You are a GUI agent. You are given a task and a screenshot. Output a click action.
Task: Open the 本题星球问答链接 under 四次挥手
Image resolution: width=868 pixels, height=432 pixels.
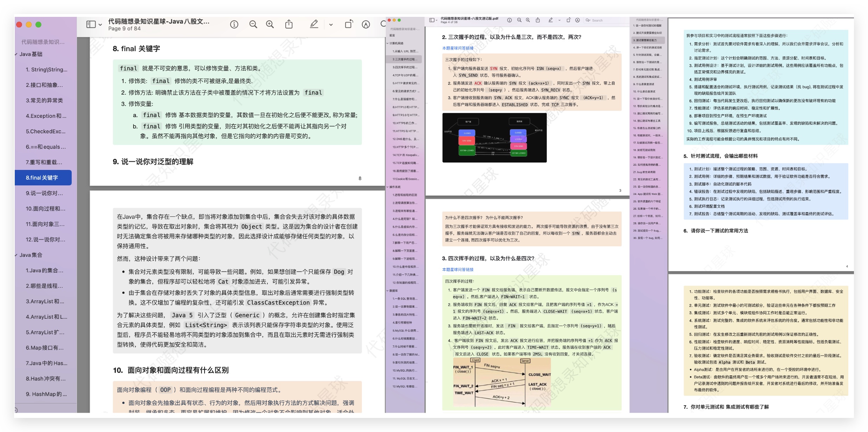tap(458, 269)
